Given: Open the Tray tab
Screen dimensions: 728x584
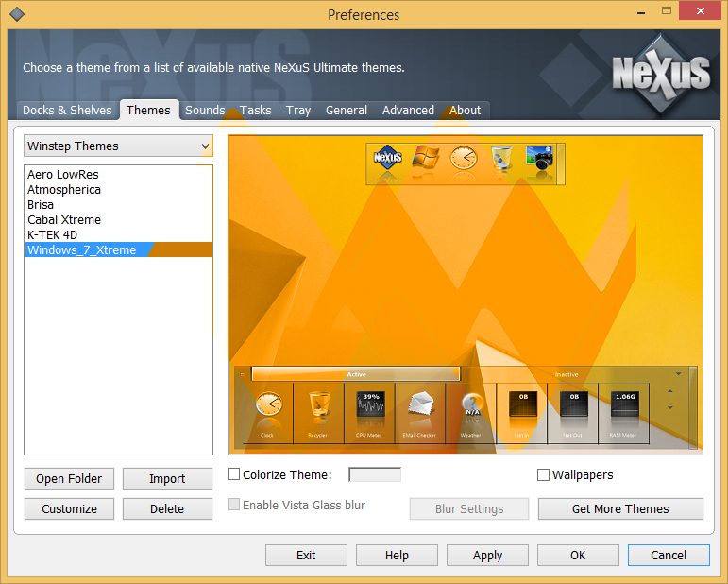Looking at the screenshot, I should [x=298, y=111].
